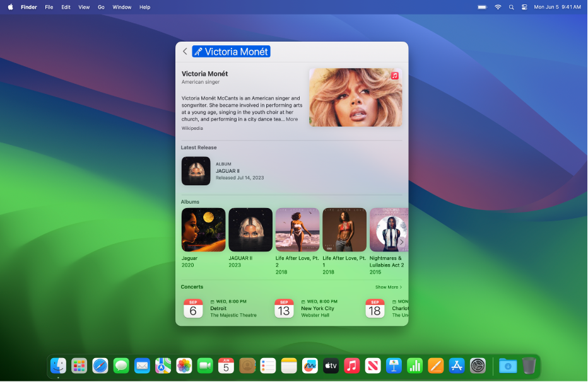Open System Settings from the Dock
Screen dimensions: 588x382
[x=478, y=366]
